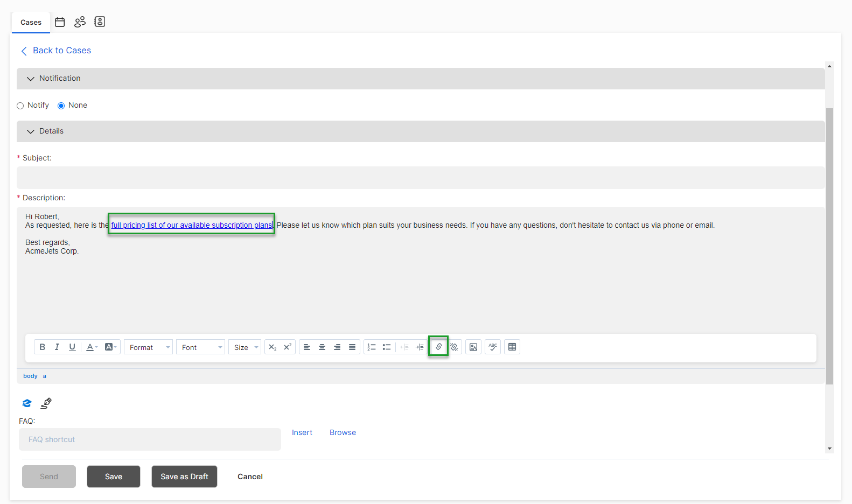Screen dimensions: 852x504
Task: Apply italic formatting
Action: click(57, 347)
